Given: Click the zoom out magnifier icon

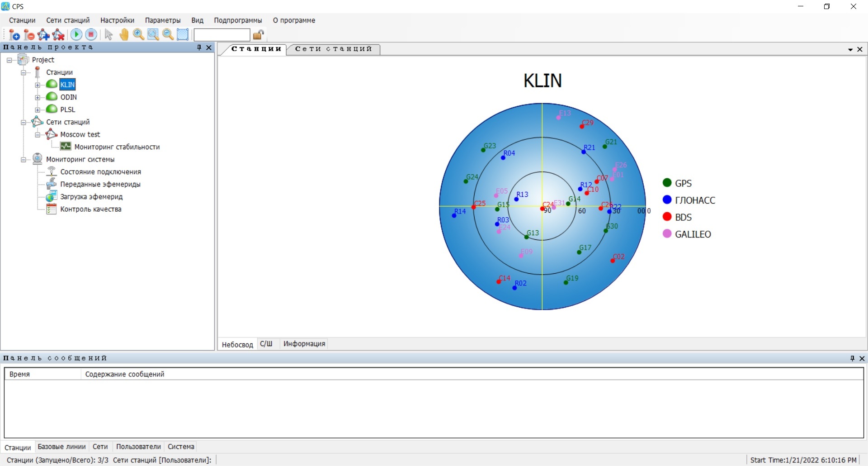Looking at the screenshot, I should tap(168, 35).
